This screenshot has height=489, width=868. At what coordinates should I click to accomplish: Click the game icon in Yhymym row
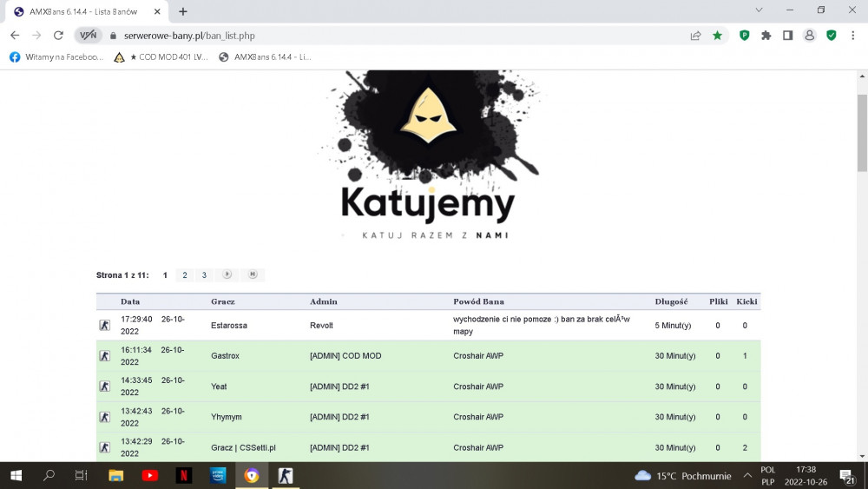click(105, 416)
